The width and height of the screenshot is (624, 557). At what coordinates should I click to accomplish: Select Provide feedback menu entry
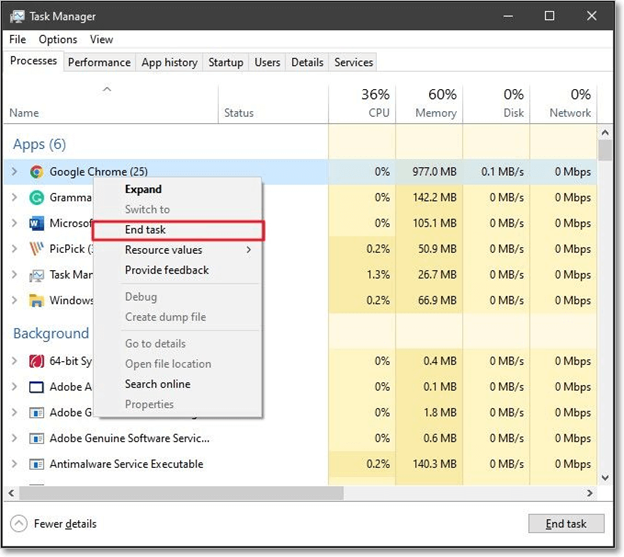(178, 270)
